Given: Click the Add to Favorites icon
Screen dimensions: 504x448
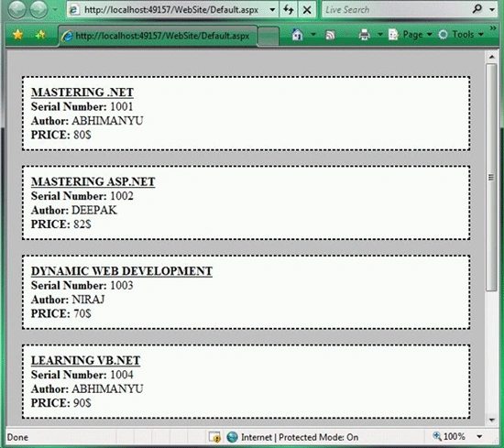Looking at the screenshot, I should tap(40, 35).
